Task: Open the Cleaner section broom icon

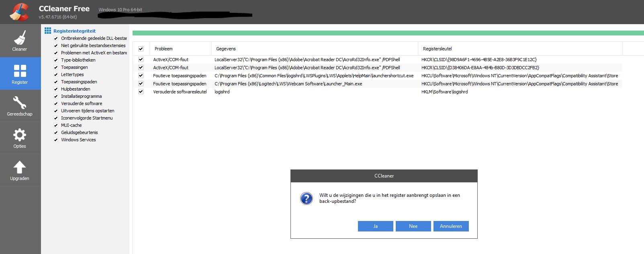Action: click(20, 38)
